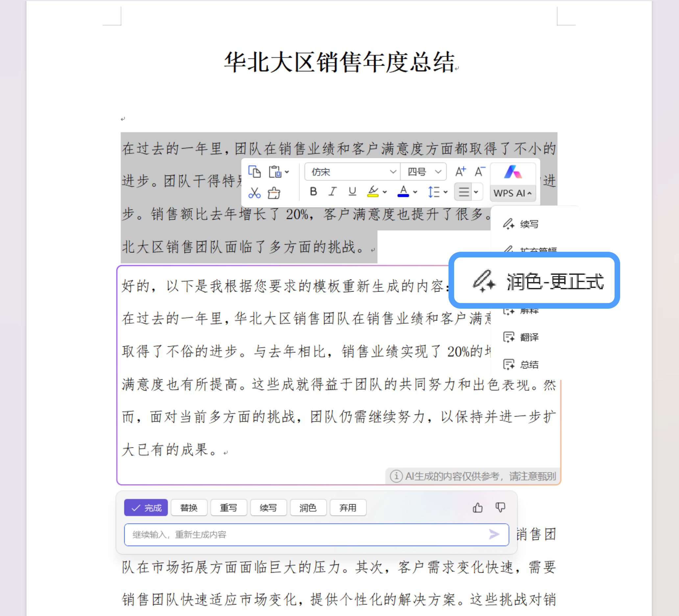
Task: Toggle underline formatting
Action: pyautogui.click(x=352, y=192)
